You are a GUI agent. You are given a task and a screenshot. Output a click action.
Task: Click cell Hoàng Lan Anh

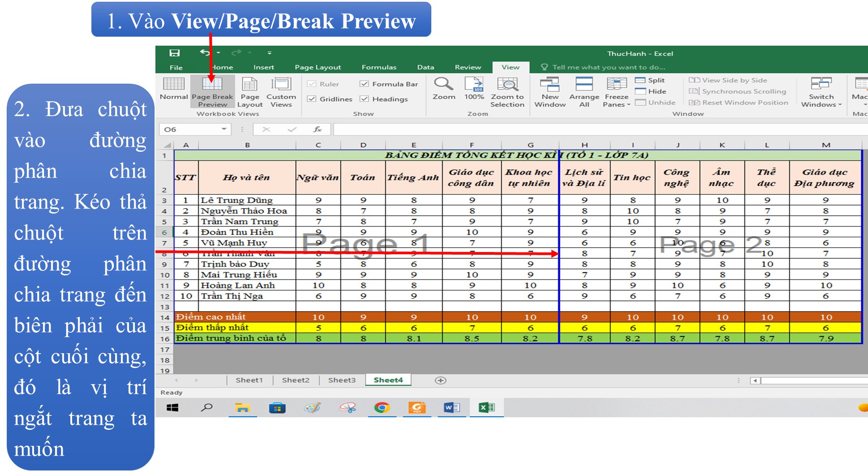click(247, 285)
